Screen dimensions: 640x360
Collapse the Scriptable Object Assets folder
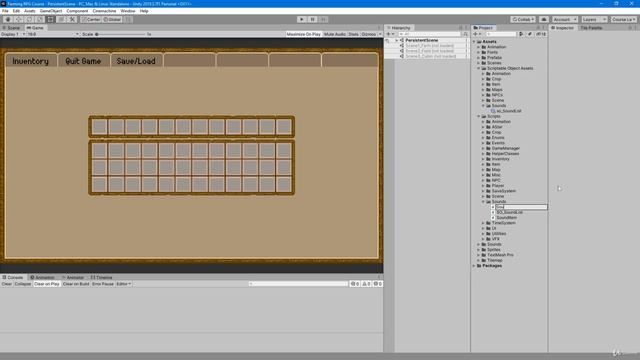479,68
